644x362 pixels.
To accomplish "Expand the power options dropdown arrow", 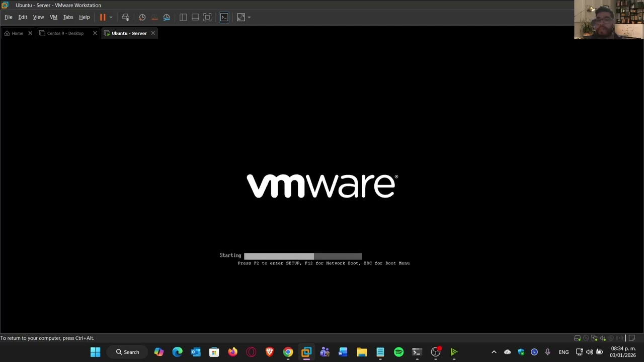I will (111, 17).
